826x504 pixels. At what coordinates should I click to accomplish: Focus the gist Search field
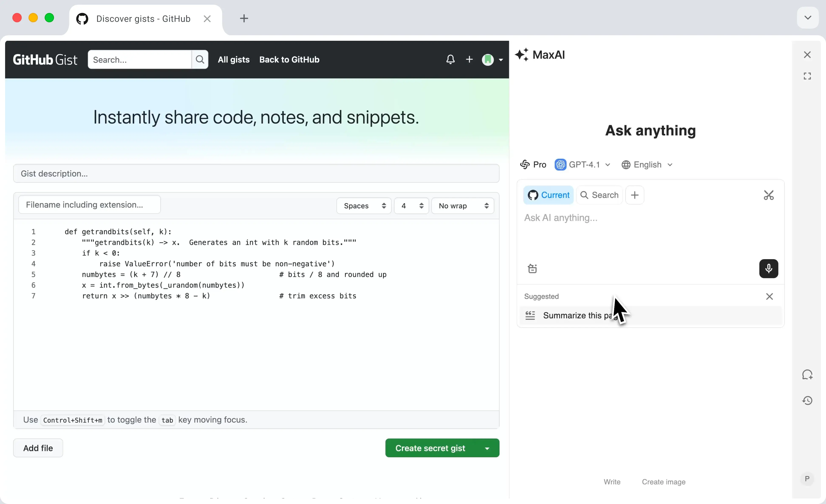pos(140,60)
